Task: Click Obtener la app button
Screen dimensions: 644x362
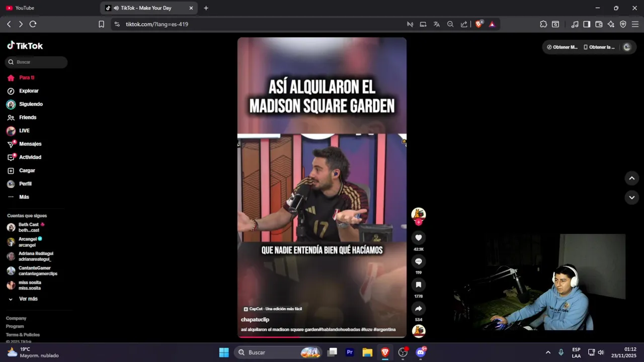Action: tap(599, 47)
